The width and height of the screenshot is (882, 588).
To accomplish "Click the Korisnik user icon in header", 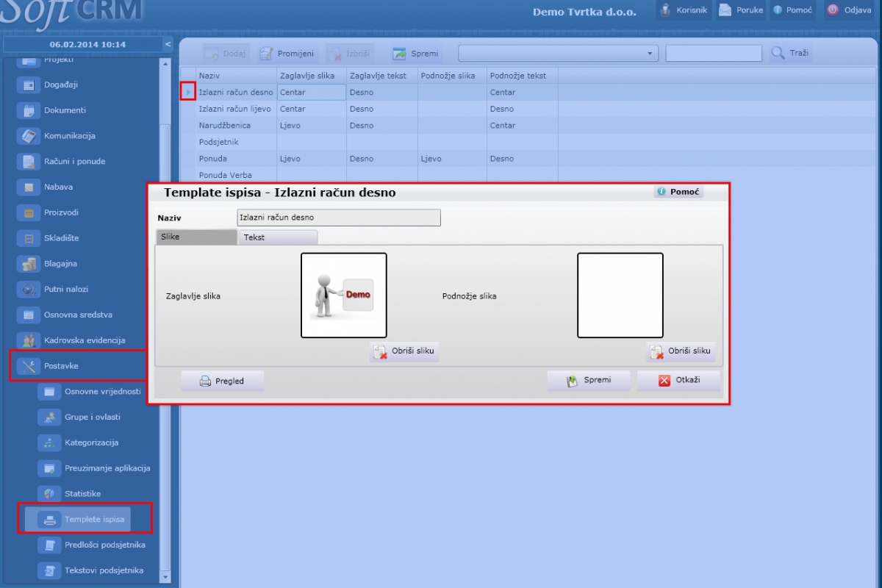I will point(666,10).
